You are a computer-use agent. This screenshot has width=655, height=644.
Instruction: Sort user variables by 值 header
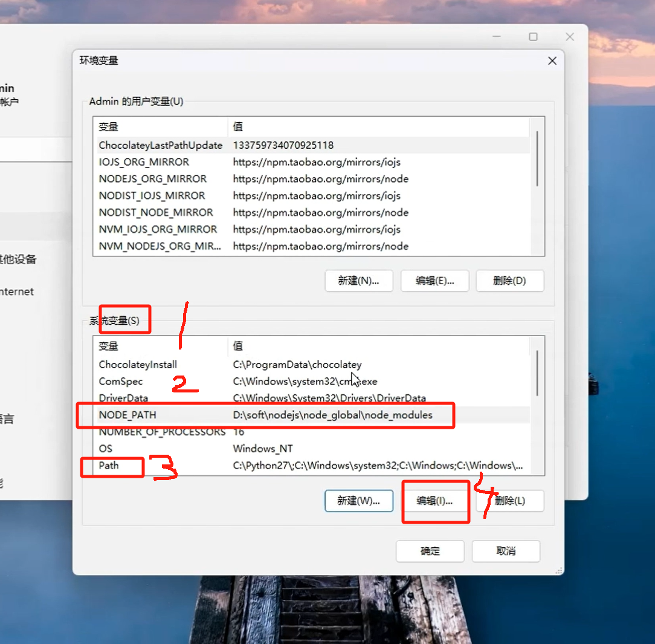tap(378, 126)
